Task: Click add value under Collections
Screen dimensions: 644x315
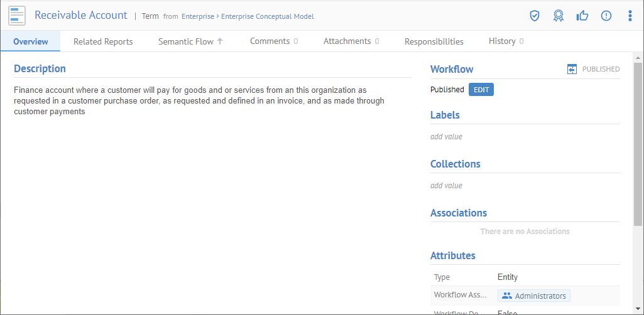Action: click(x=446, y=185)
